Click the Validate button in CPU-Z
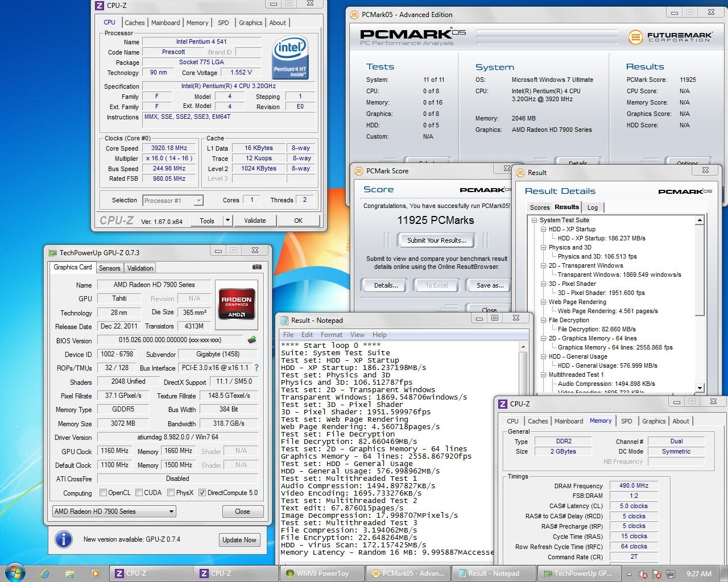The width and height of the screenshot is (728, 582). [x=255, y=221]
